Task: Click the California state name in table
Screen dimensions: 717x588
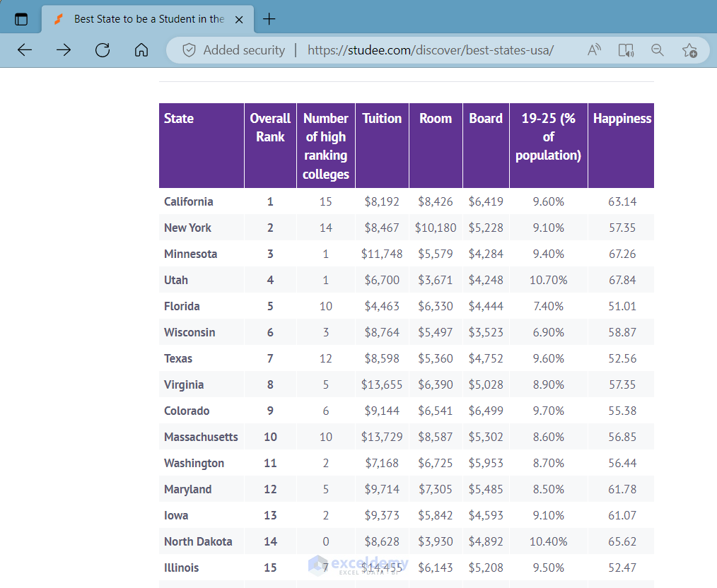Action: coord(188,201)
